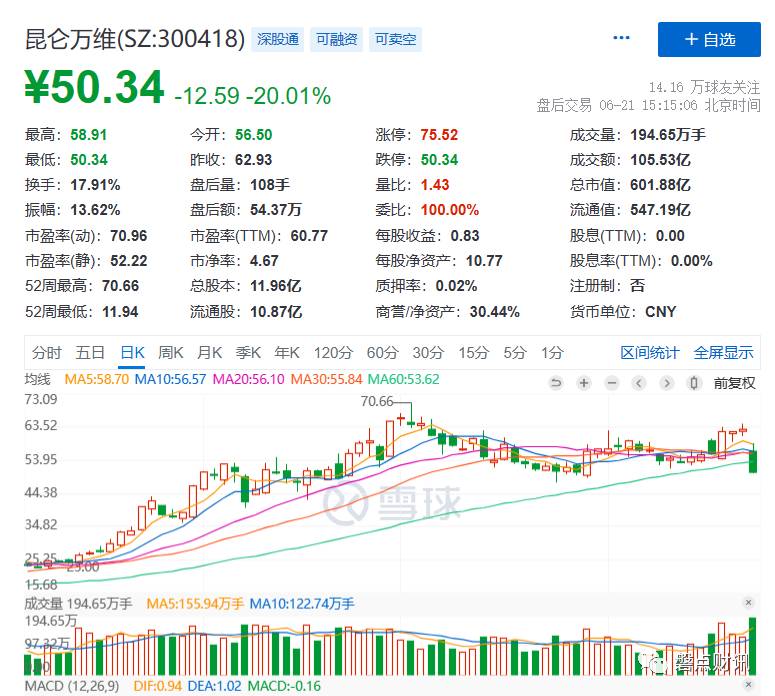Click the 可融资 tag
775x696 pixels.
(x=337, y=39)
